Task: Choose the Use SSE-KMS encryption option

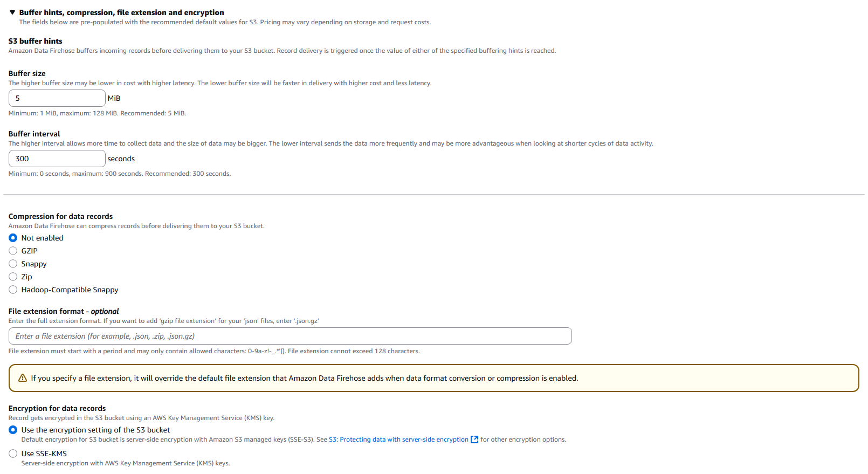Action: [13, 454]
